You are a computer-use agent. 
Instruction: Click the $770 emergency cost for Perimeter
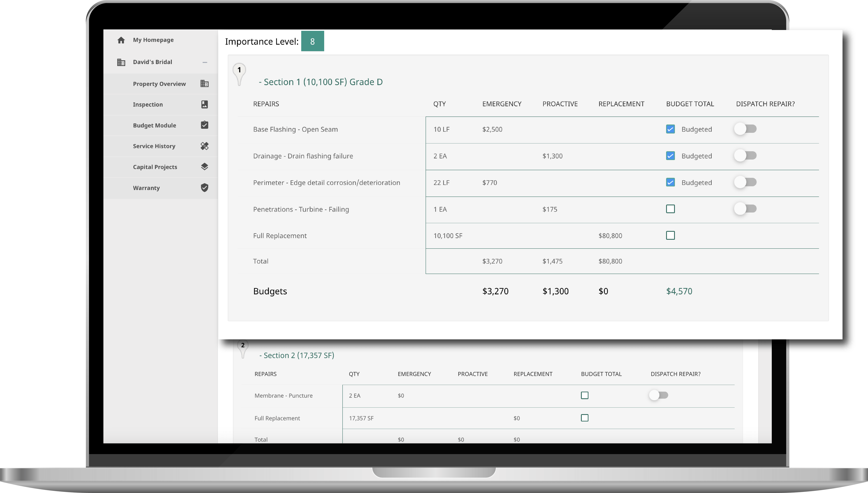[x=489, y=183]
